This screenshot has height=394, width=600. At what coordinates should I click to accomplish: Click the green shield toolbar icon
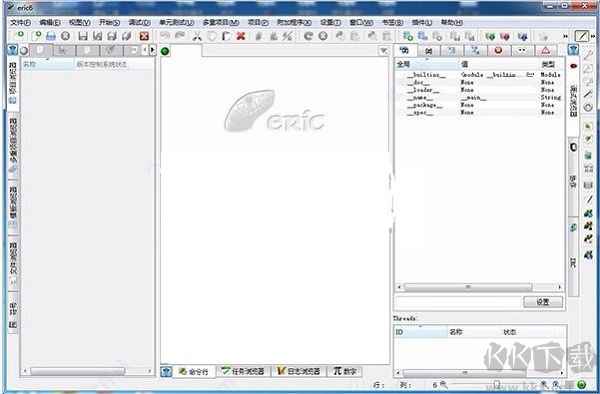tap(490, 37)
